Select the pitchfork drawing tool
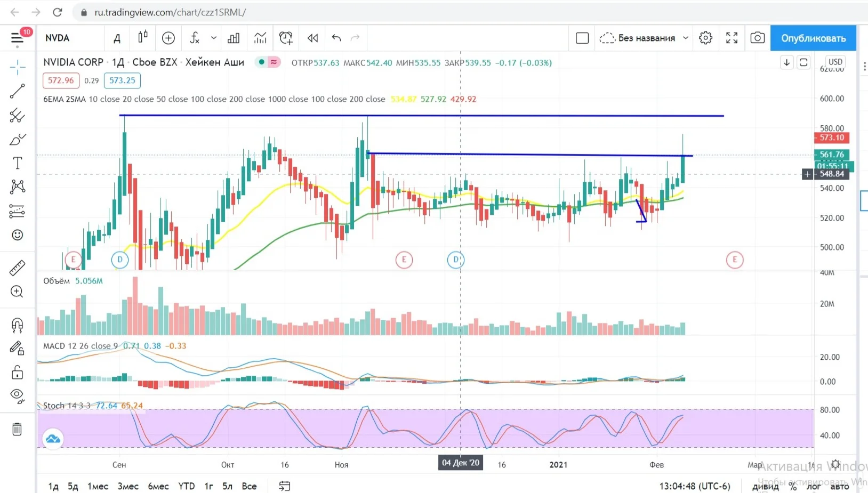 click(x=17, y=115)
